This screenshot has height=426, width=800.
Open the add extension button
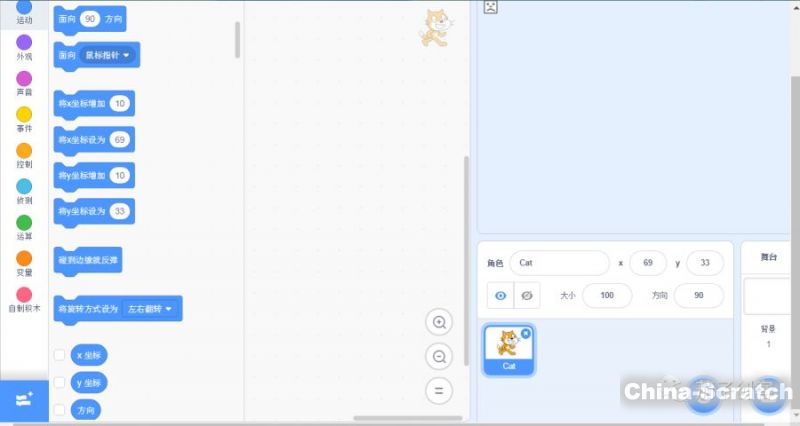click(24, 399)
